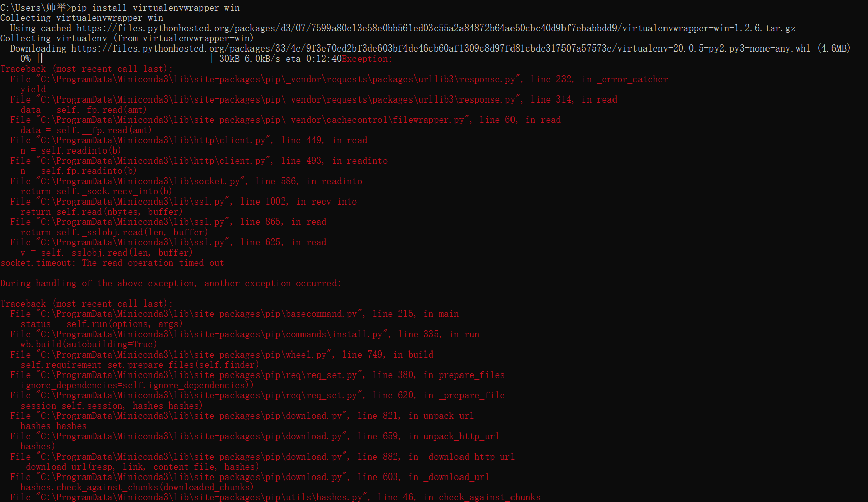The image size is (868, 502).
Task: Click the red 'Exception:' text
Action: point(367,59)
